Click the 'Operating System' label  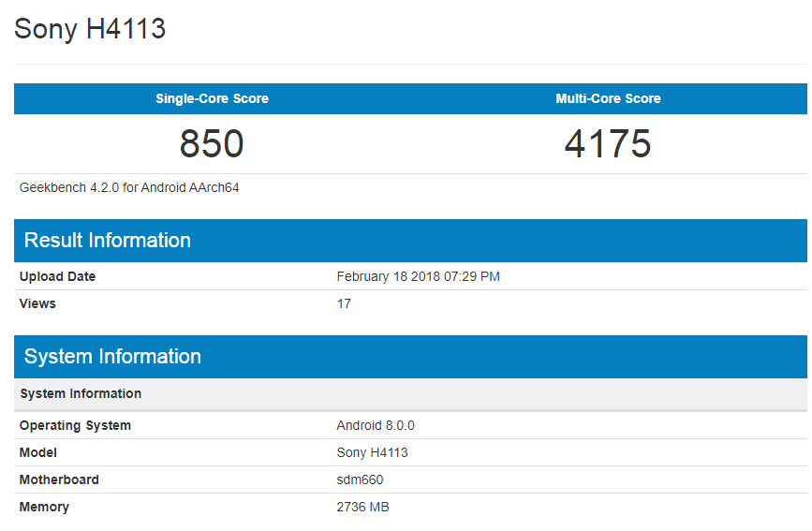pyautogui.click(x=75, y=426)
